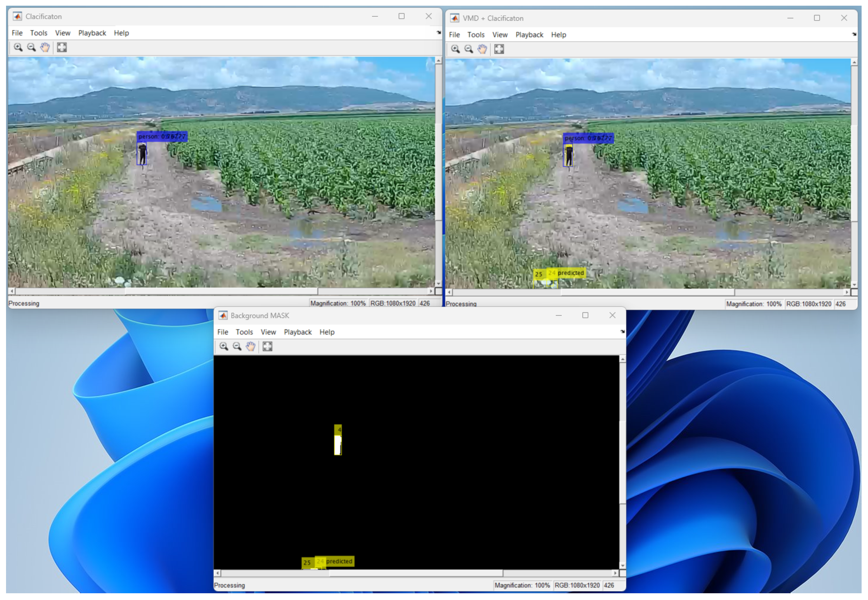Click Zoom In icon in Clacificaton window
This screenshot has height=600, width=868.
pos(18,47)
